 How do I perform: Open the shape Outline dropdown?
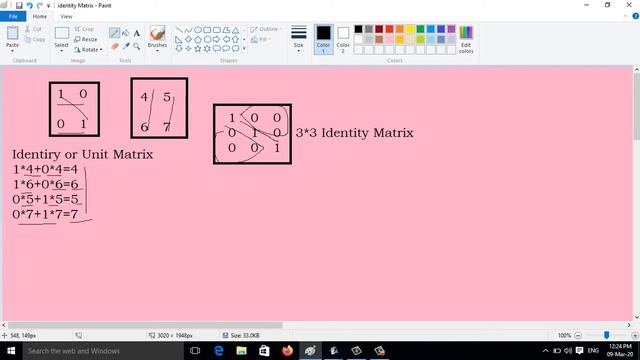266,29
